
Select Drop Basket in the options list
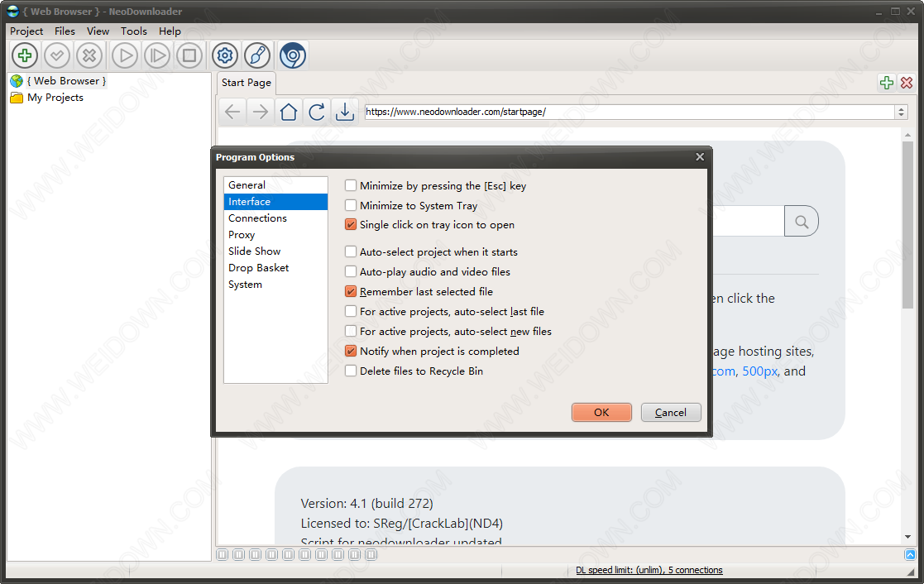tap(275, 267)
